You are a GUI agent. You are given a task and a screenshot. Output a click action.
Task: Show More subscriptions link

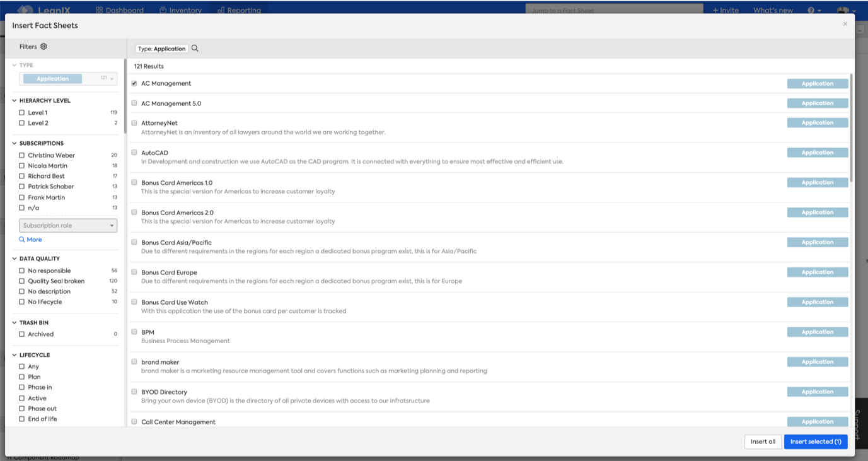pyautogui.click(x=34, y=240)
